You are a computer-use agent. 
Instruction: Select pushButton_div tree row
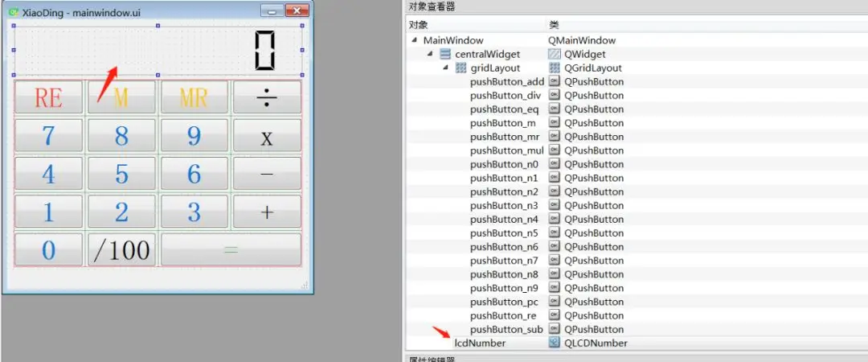pos(506,96)
